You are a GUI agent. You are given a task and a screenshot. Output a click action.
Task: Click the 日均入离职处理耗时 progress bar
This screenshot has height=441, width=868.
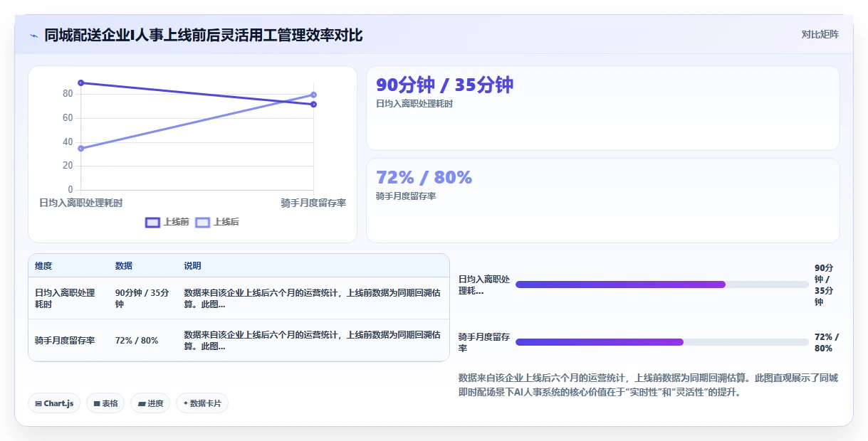pyautogui.click(x=662, y=285)
